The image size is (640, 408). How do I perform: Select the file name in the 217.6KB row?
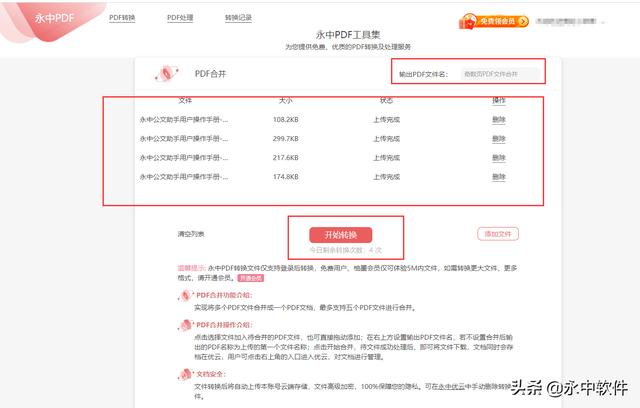tap(184, 157)
